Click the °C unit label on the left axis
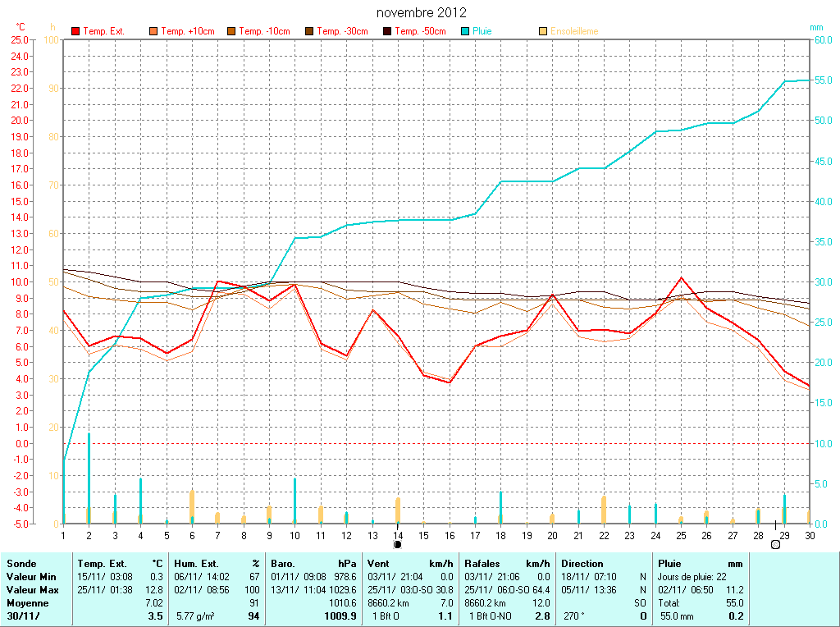The height and width of the screenshot is (627, 840). 21,27
